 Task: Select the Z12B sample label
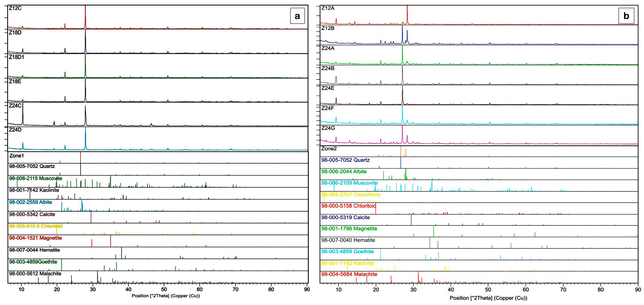click(x=328, y=28)
